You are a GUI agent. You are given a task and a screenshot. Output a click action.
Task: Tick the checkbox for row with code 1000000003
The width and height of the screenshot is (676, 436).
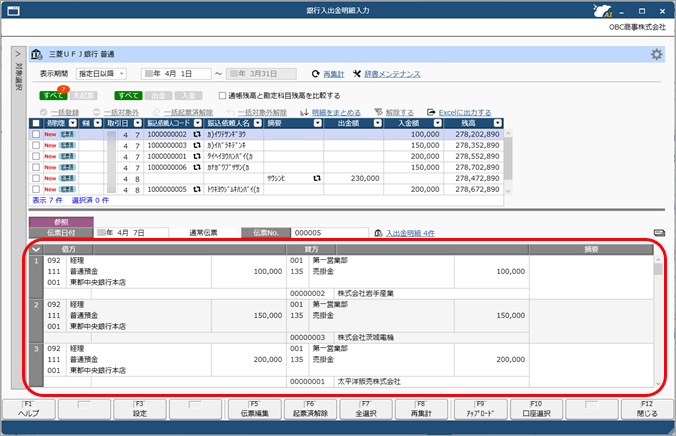pyautogui.click(x=36, y=145)
